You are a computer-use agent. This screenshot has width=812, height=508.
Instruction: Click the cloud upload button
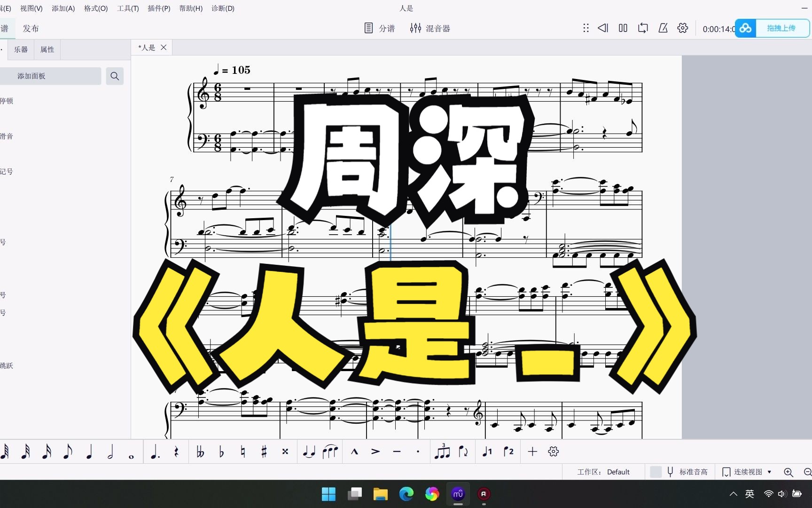point(772,28)
